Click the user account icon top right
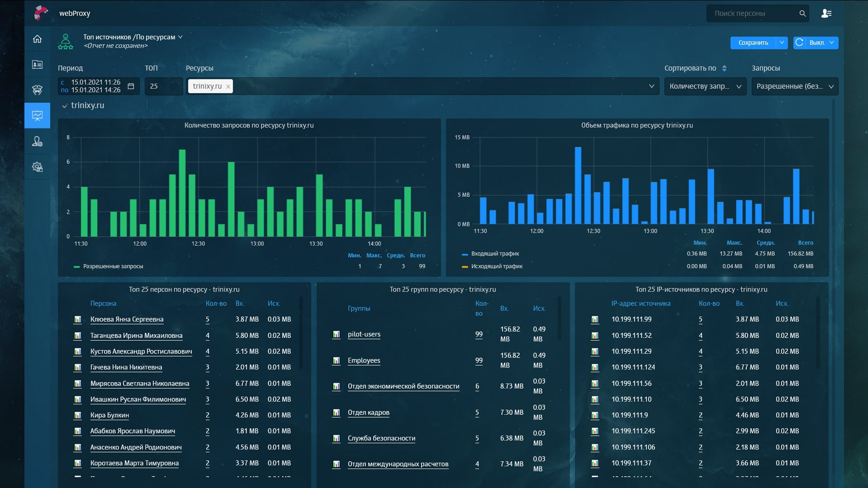 (x=826, y=14)
